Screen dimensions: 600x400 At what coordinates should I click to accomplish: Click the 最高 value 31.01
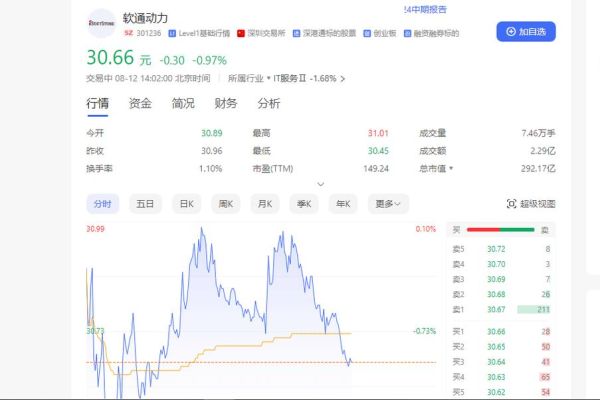tap(378, 133)
